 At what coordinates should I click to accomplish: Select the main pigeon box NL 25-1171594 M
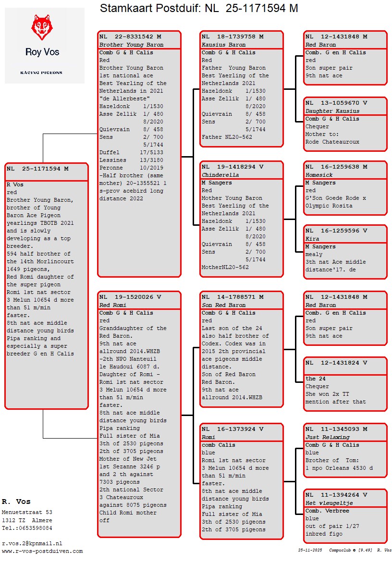click(x=47, y=286)
